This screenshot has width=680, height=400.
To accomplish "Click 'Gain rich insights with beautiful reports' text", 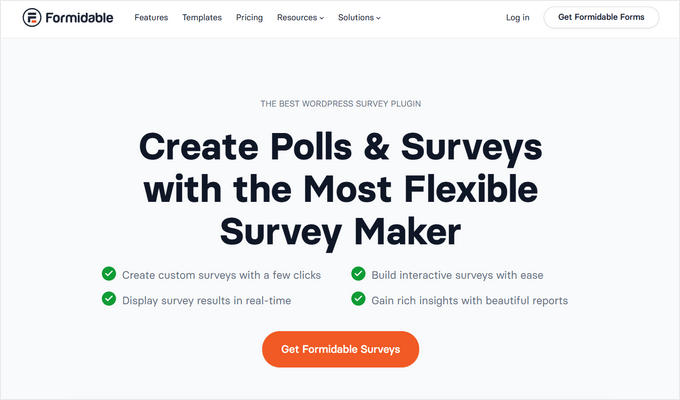I will pyautogui.click(x=469, y=299).
